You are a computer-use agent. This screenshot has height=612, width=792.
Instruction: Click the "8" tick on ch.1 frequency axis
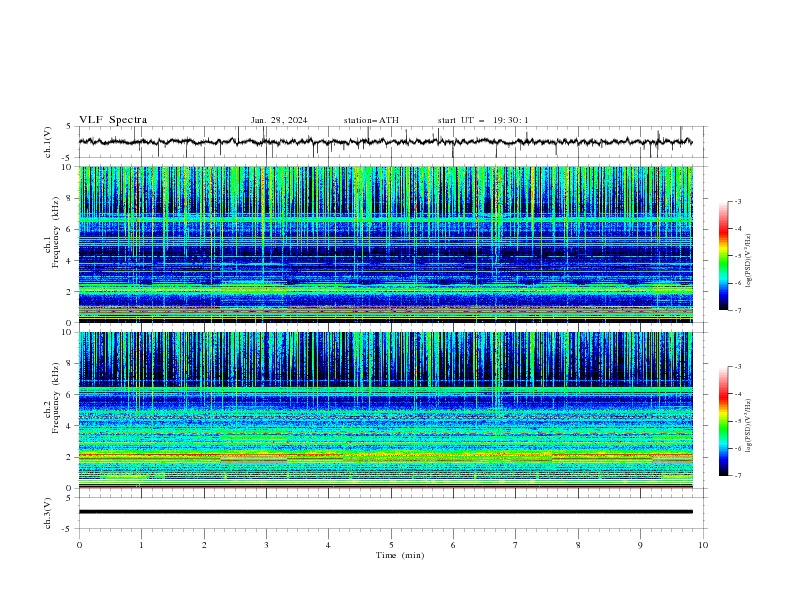click(x=71, y=198)
